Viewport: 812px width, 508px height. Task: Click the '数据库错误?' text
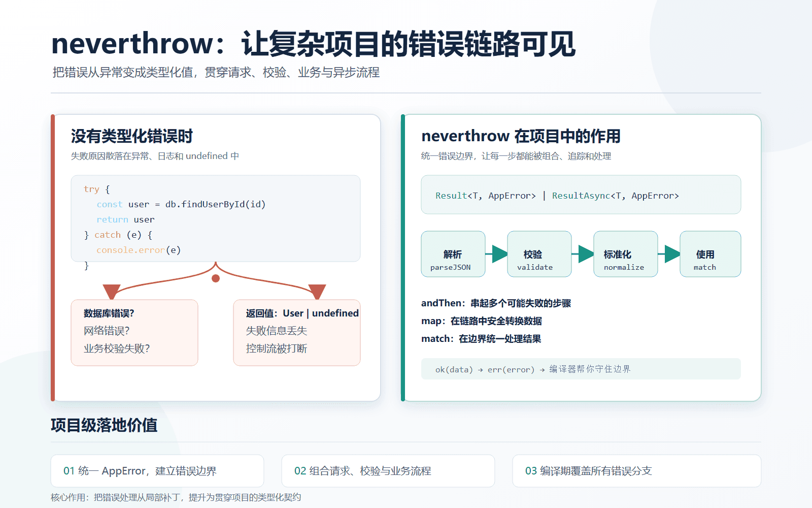pos(109,313)
